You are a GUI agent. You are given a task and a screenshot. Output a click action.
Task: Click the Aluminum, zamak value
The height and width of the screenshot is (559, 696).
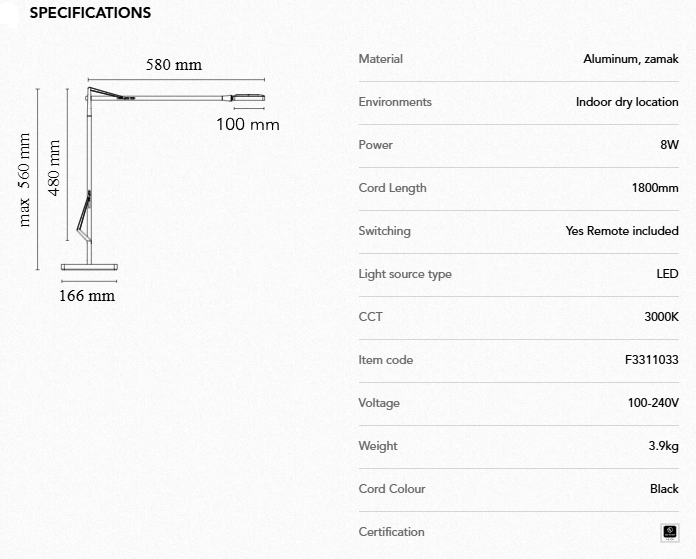pyautogui.click(x=631, y=59)
